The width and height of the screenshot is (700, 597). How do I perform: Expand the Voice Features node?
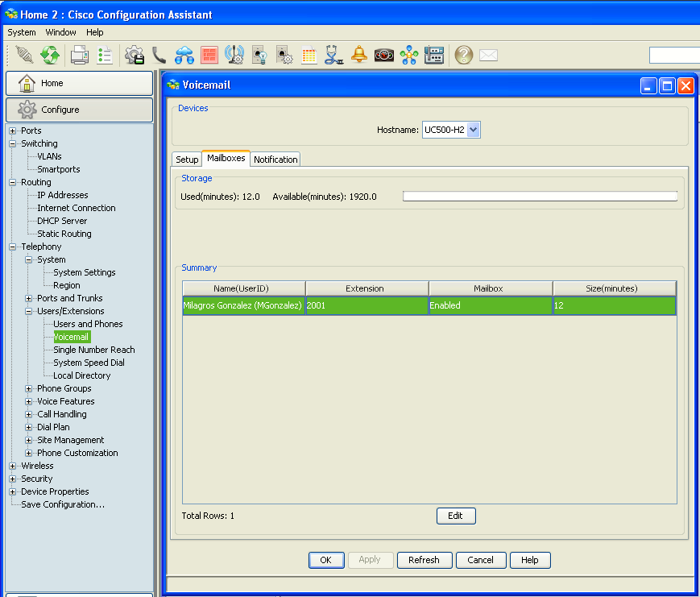pyautogui.click(x=28, y=401)
